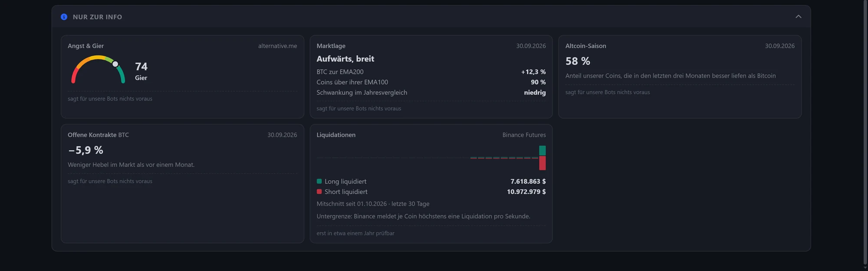Click the Aufwärts, breit market status
This screenshot has width=868, height=271.
345,59
